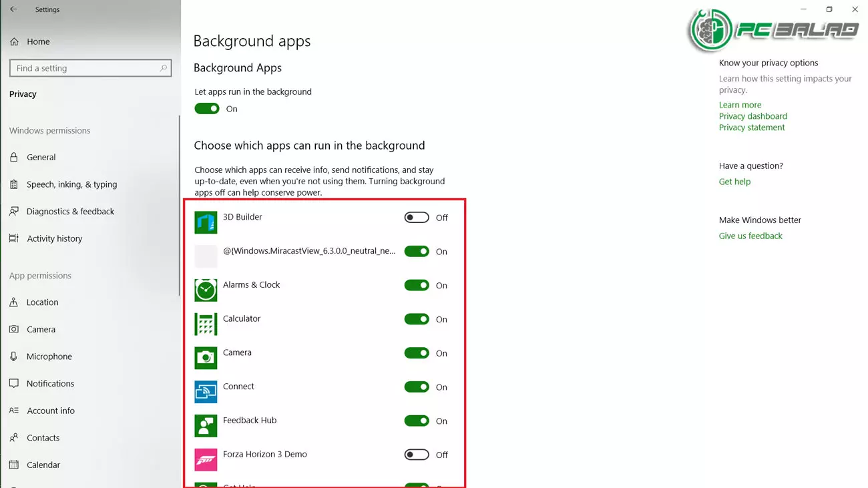Screen dimensions: 868x488
Task: Click the Camera sidebar label
Action: (41, 329)
